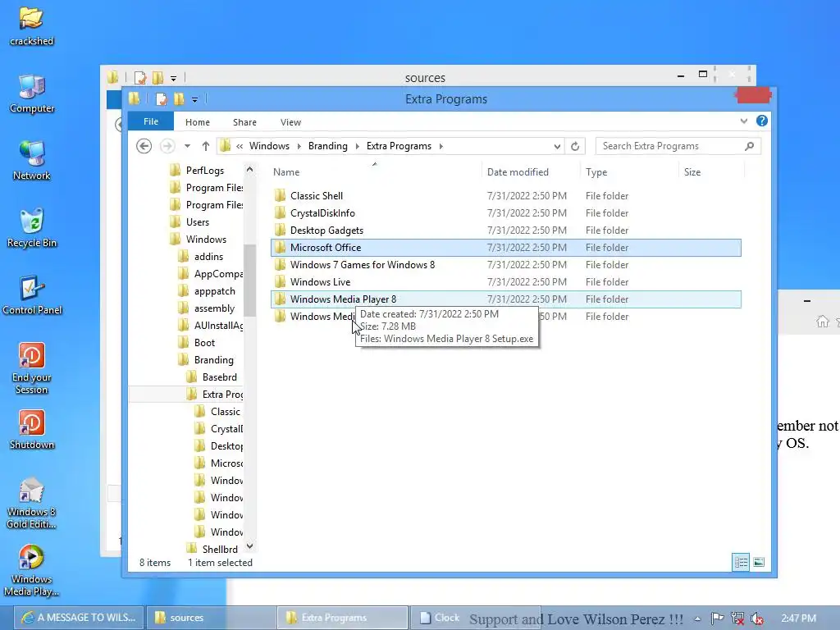This screenshot has width=840, height=630.
Task: Open Explorer Help question mark
Action: click(762, 121)
